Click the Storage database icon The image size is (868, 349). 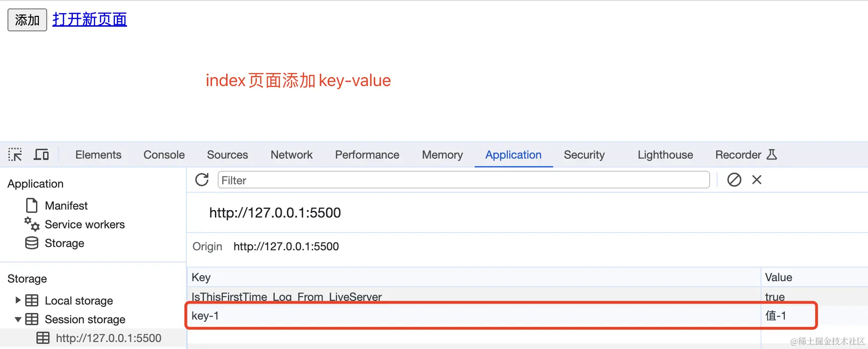point(32,243)
